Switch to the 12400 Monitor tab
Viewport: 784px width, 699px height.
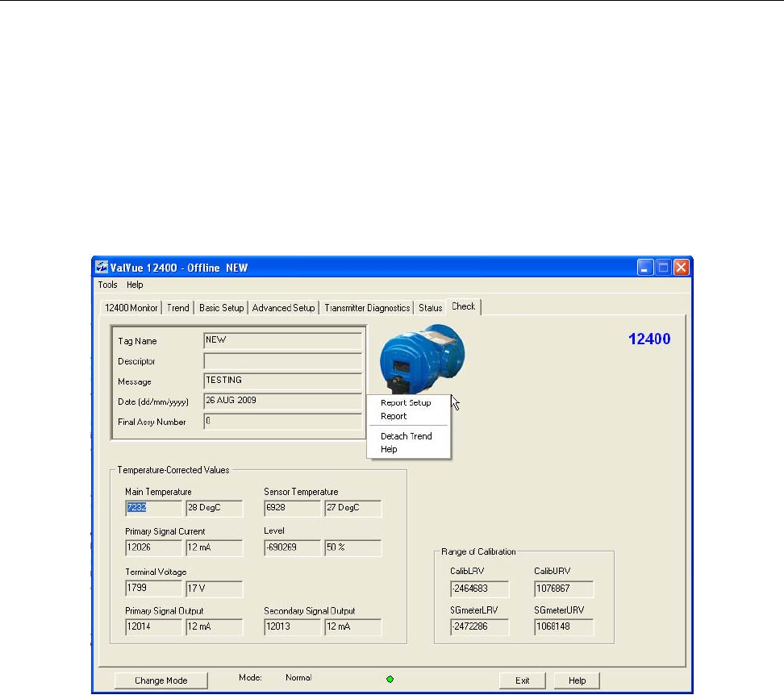click(x=131, y=308)
